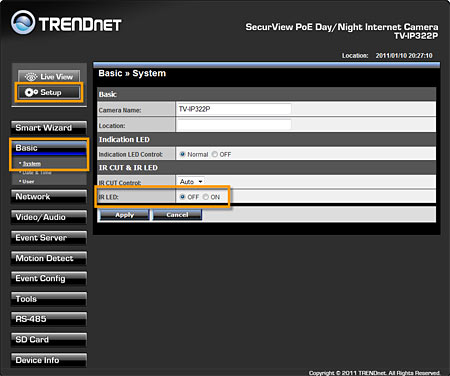The image size is (450, 376).
Task: Select OFF for Indication LED Control
Action: (x=215, y=154)
